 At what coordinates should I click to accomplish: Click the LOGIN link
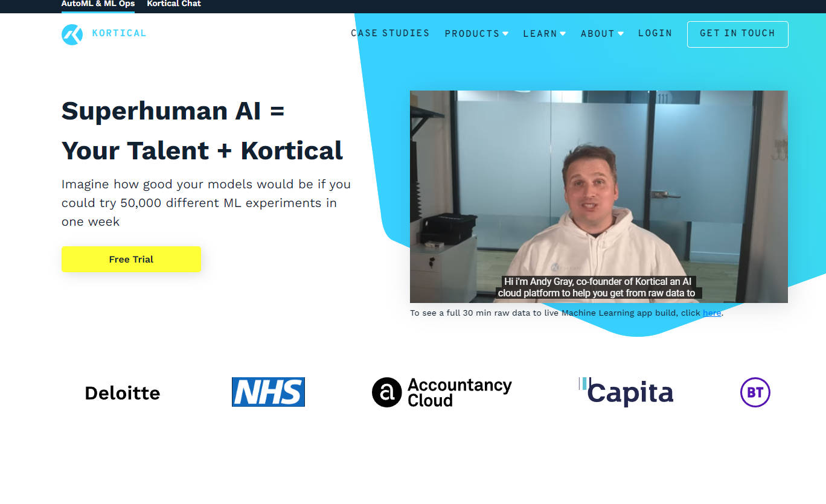[655, 34]
